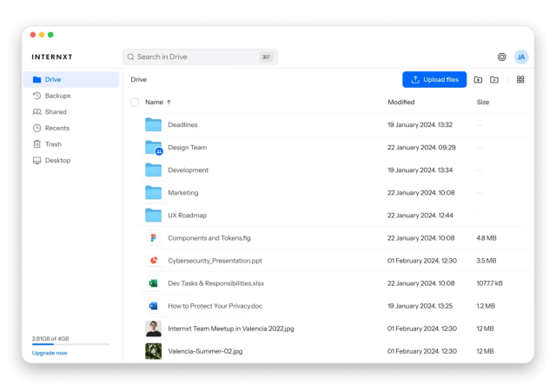
Task: Click the Development folder icon
Action: click(153, 170)
